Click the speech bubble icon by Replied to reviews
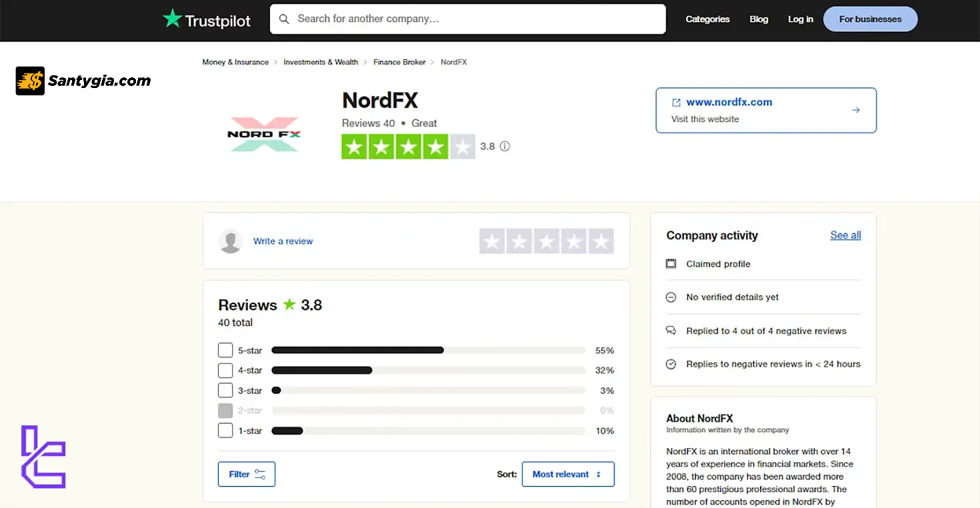Viewport: 980px width, 508px height. pos(671,331)
